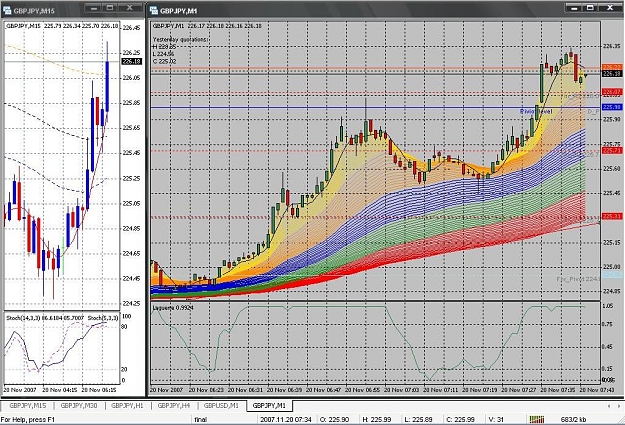
Task: Click the 226.35 price axis label in M1 chart
Action: tap(612, 46)
